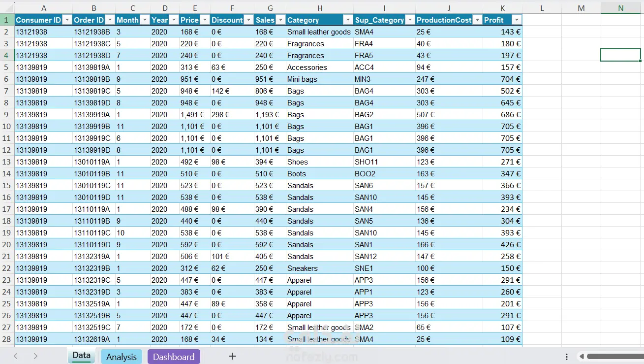Open the Order ID filter dropdown

click(110, 20)
